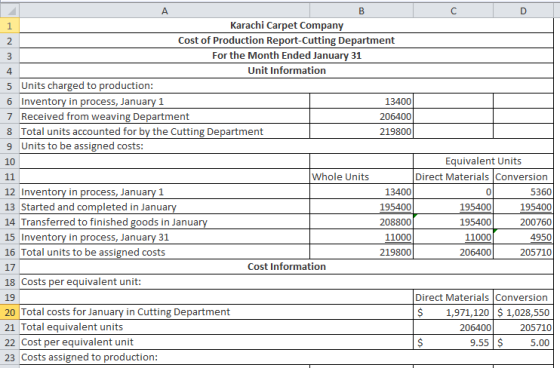
Task: Click 'Whole Units' header cell
Action: 361,176
